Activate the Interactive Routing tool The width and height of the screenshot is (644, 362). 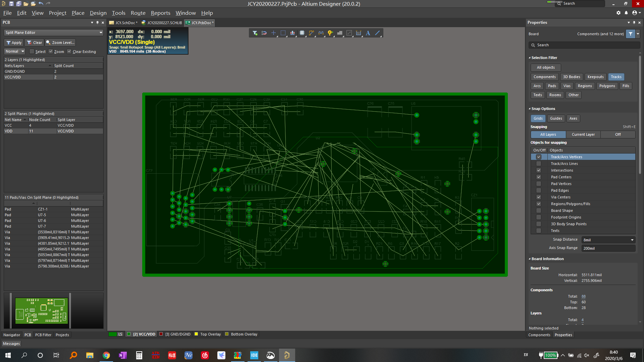tap(311, 33)
